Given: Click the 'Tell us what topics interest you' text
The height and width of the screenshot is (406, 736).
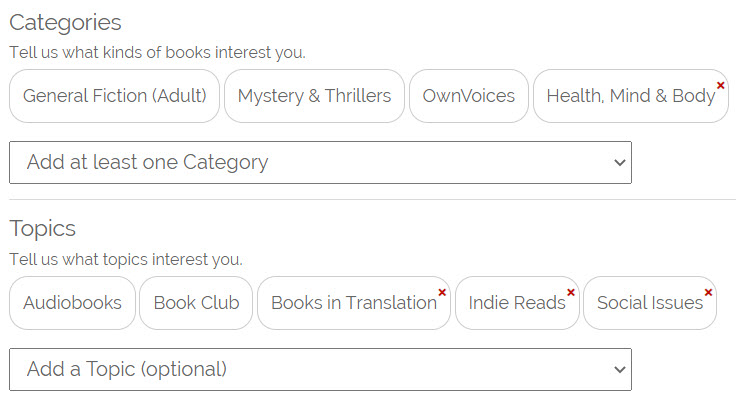Looking at the screenshot, I should click(x=125, y=260).
